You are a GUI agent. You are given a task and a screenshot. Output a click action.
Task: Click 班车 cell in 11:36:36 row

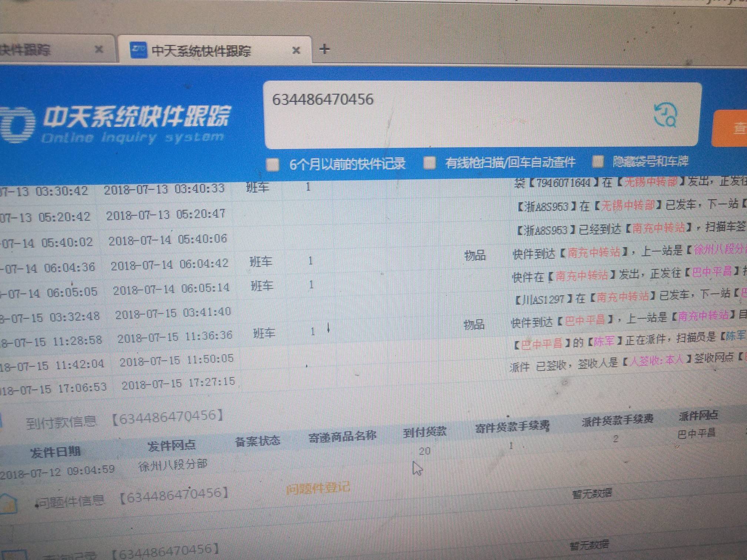(264, 333)
